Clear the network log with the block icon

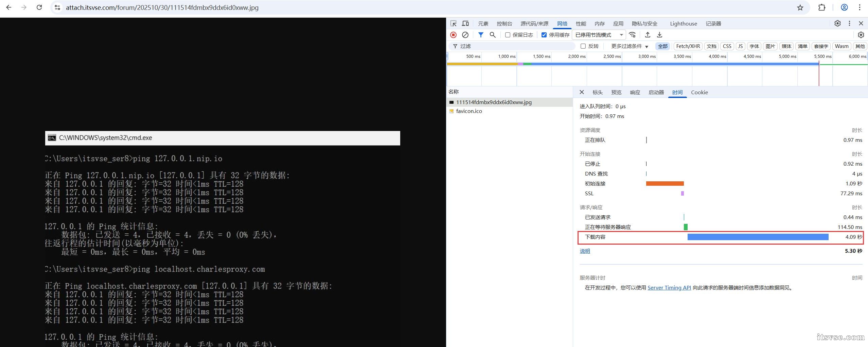465,35
